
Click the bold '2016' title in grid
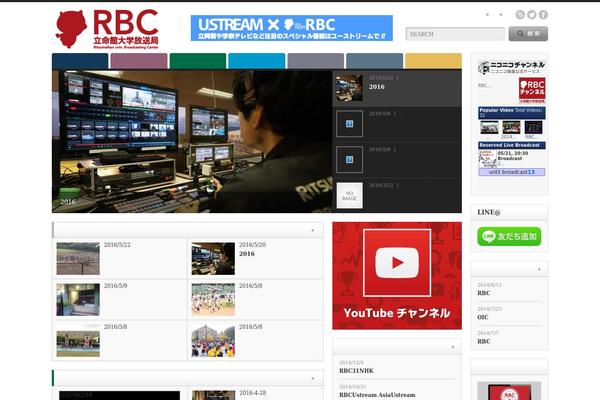click(x=247, y=254)
